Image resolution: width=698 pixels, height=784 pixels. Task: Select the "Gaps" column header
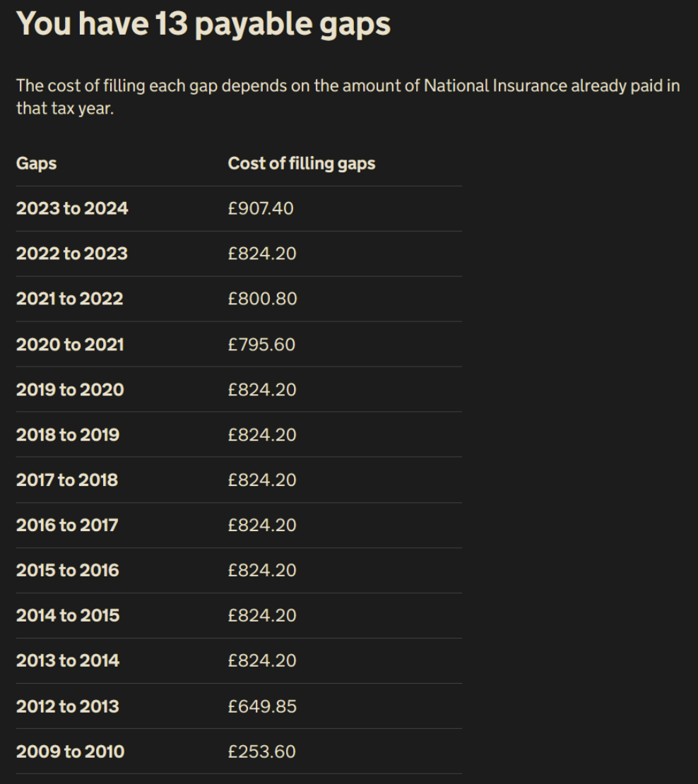point(37,164)
